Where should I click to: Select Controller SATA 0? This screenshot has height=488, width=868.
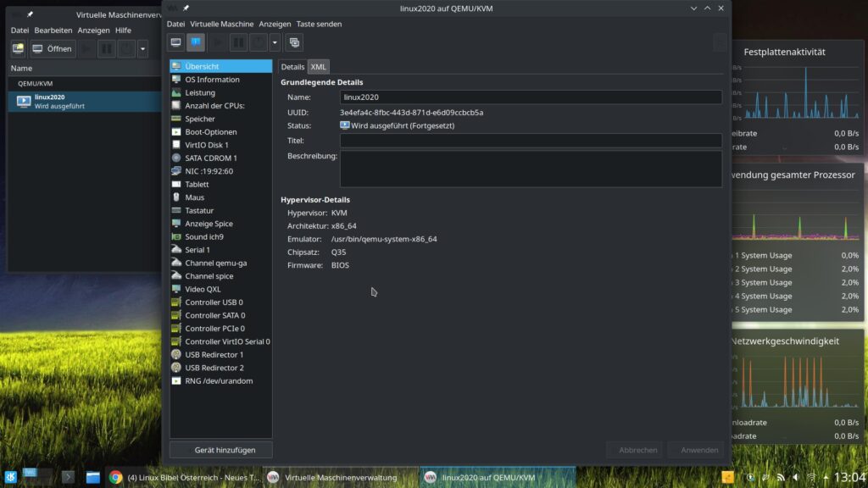[x=221, y=315]
